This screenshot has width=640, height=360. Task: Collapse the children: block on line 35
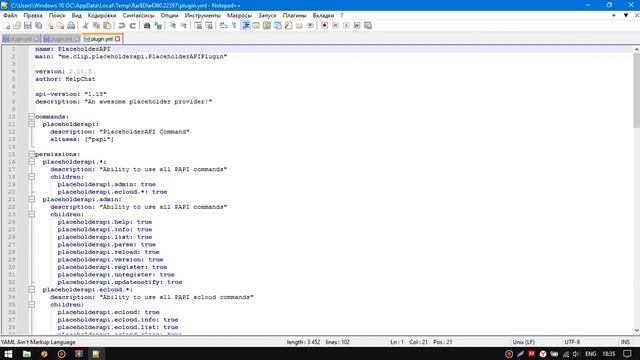tap(31, 304)
